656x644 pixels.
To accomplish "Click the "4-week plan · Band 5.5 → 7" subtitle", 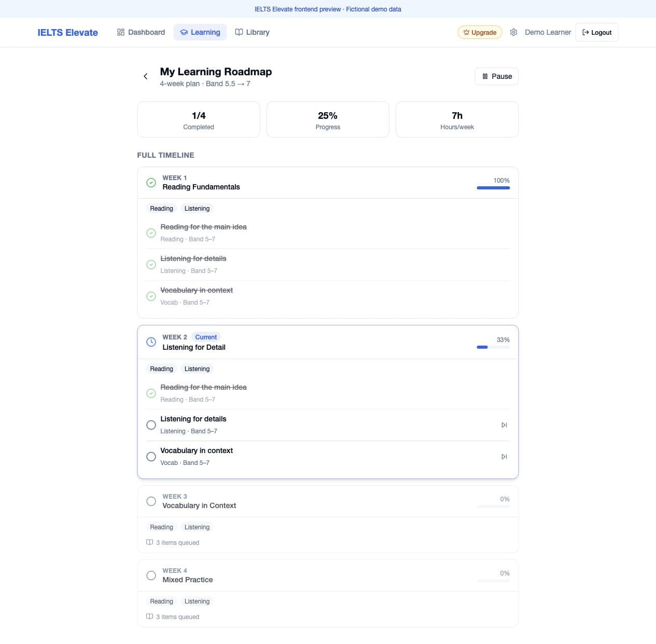I will (205, 84).
